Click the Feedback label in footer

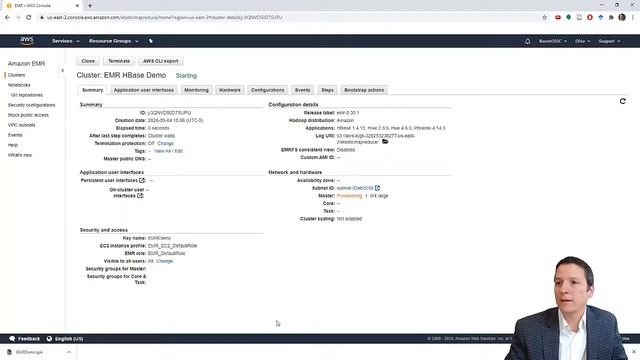pyautogui.click(x=29, y=339)
